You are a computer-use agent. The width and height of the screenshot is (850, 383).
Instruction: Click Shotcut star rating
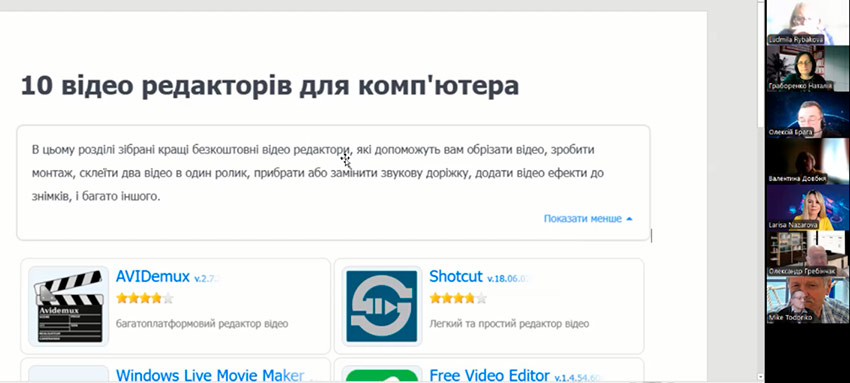coord(458,298)
